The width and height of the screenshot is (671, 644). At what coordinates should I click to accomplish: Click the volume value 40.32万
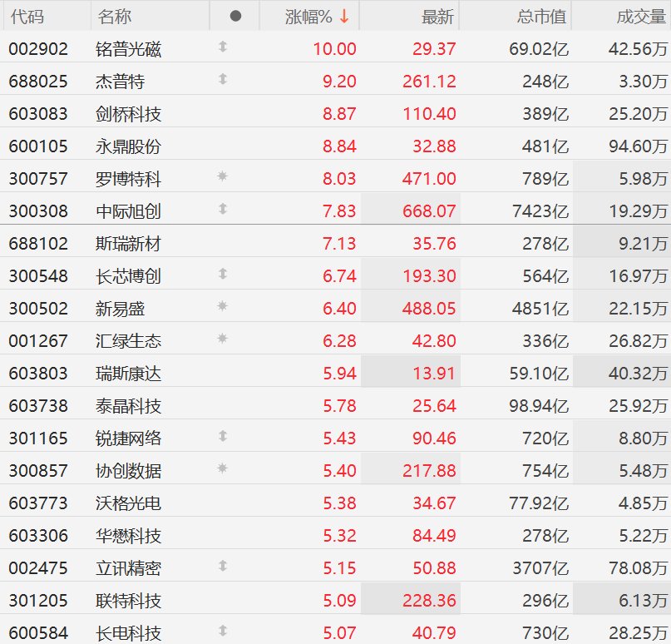click(x=638, y=374)
